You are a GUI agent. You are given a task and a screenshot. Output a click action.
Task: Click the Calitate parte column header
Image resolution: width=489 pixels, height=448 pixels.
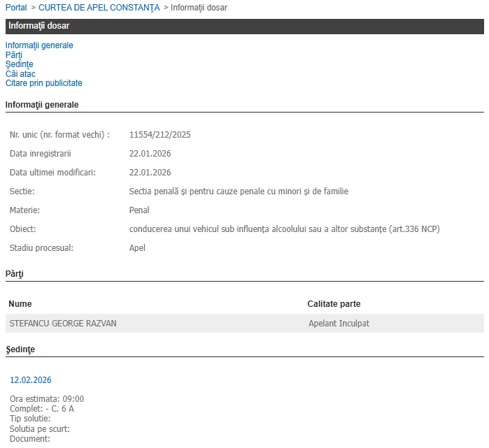point(334,304)
